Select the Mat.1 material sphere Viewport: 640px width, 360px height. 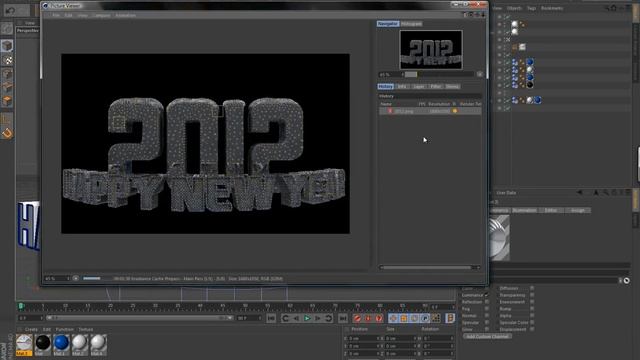[24, 343]
